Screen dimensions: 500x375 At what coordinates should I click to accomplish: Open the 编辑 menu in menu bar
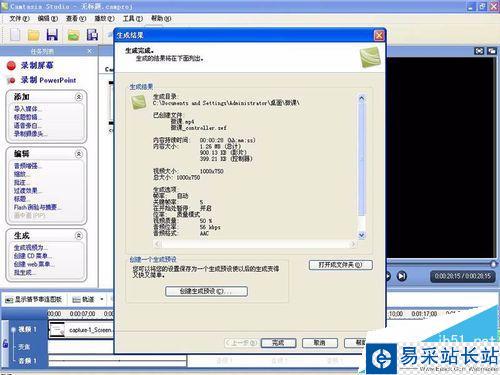click(x=48, y=18)
